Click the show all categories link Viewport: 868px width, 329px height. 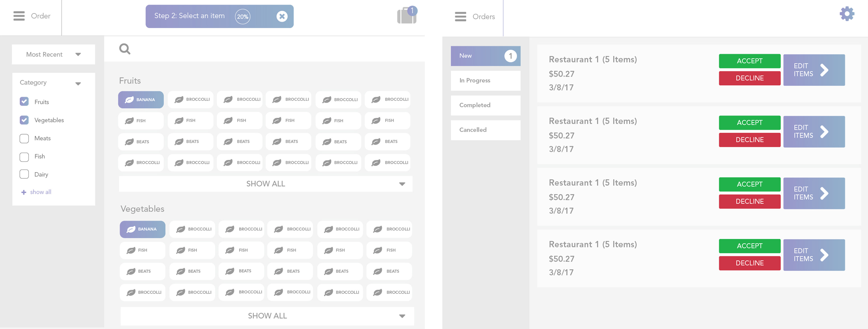point(40,192)
